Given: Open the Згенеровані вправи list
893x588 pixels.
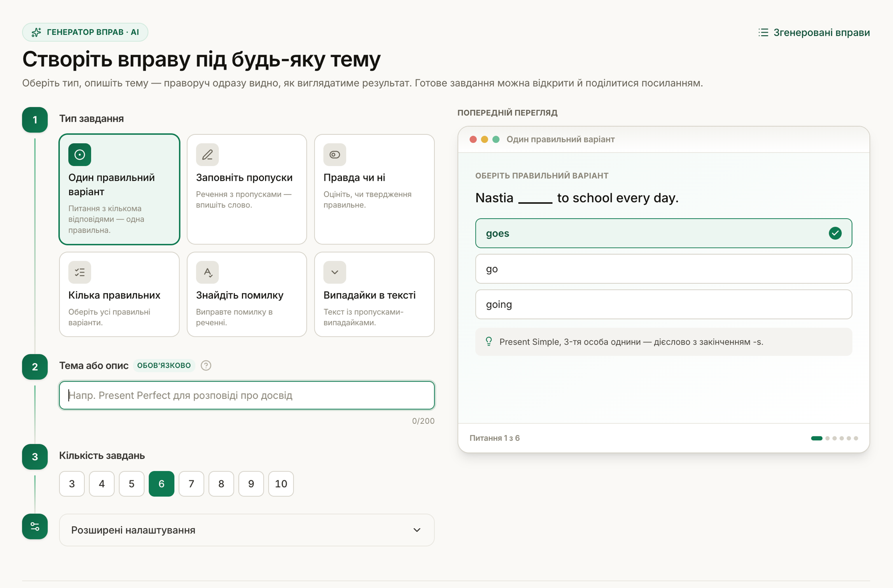Looking at the screenshot, I should coord(814,33).
